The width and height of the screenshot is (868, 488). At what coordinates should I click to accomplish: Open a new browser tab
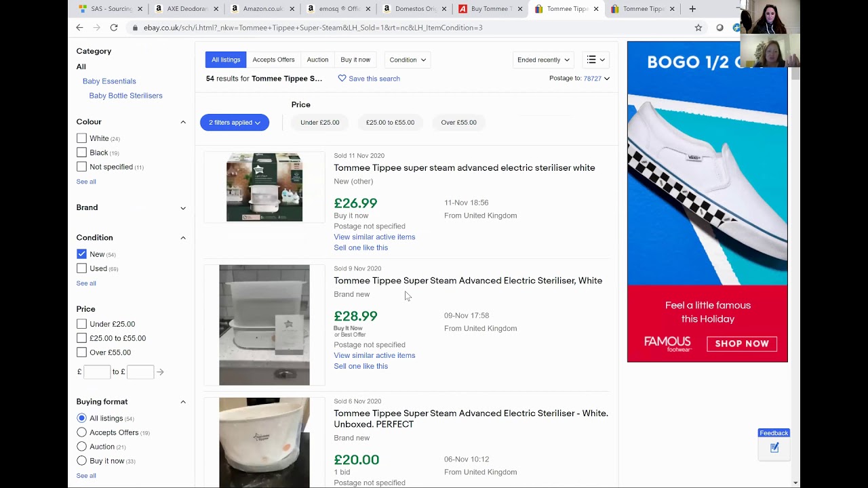point(692,9)
